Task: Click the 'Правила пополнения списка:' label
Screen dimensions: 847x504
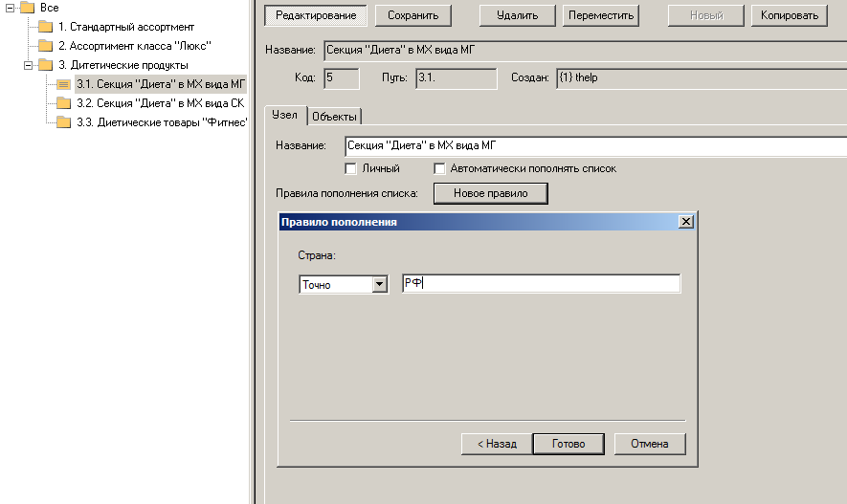Action: [346, 193]
